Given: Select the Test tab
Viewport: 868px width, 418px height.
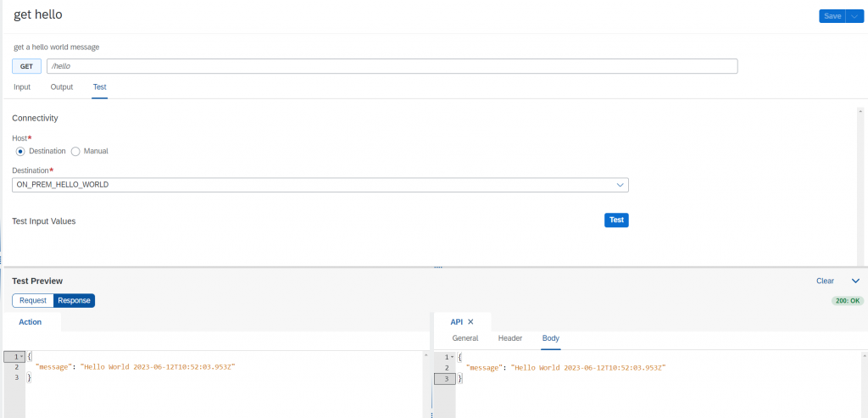Looking at the screenshot, I should pyautogui.click(x=100, y=87).
